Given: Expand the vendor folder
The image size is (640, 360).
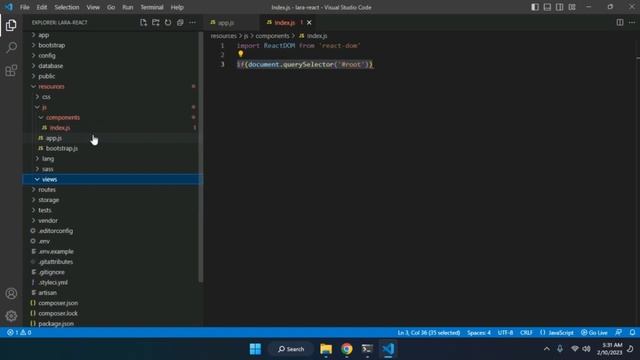Looking at the screenshot, I should [112, 220].
